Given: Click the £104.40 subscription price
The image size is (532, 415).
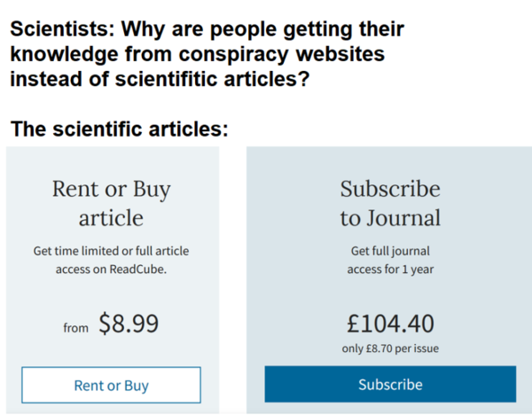Looking at the screenshot, I should pos(390,324).
